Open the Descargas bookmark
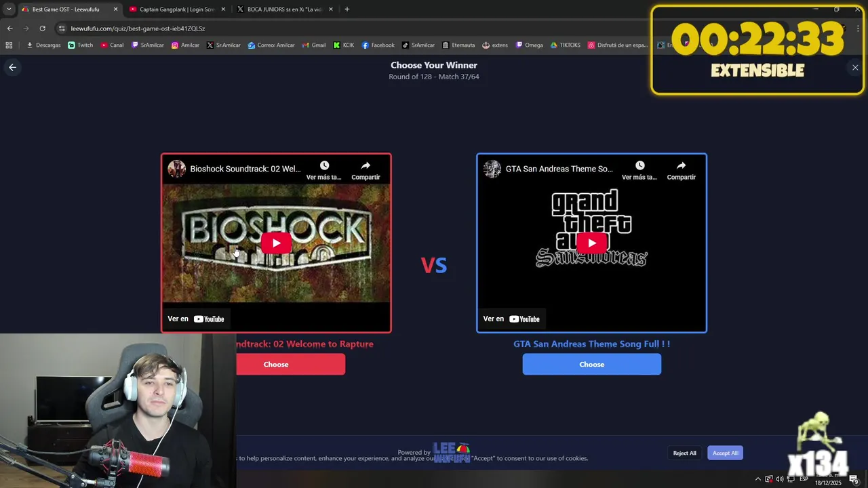The height and width of the screenshot is (488, 868). (43, 45)
